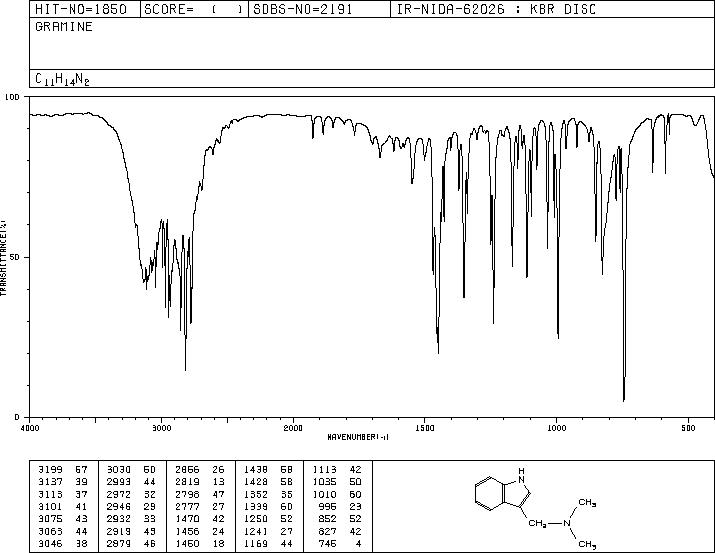Click the 500 wavenumber axis label
The height and width of the screenshot is (553, 715).
tap(688, 428)
